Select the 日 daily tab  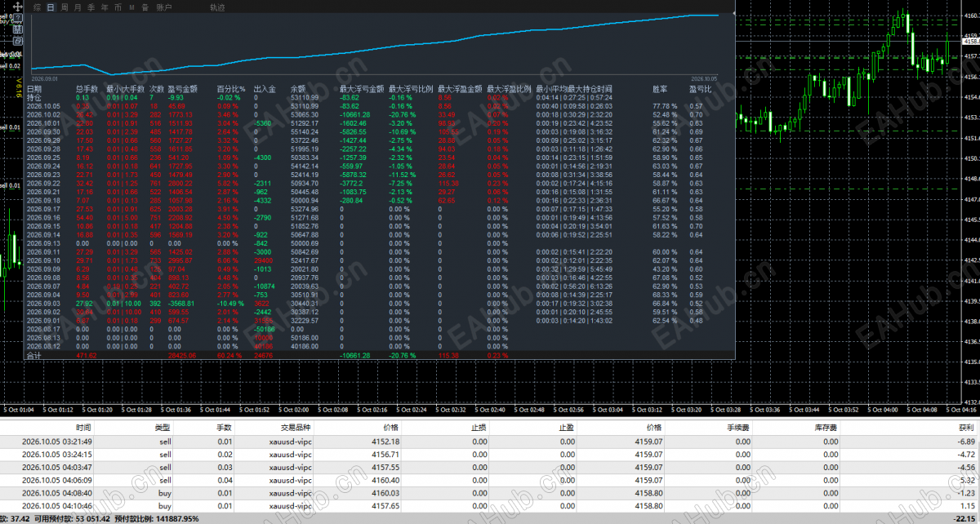click(x=51, y=7)
